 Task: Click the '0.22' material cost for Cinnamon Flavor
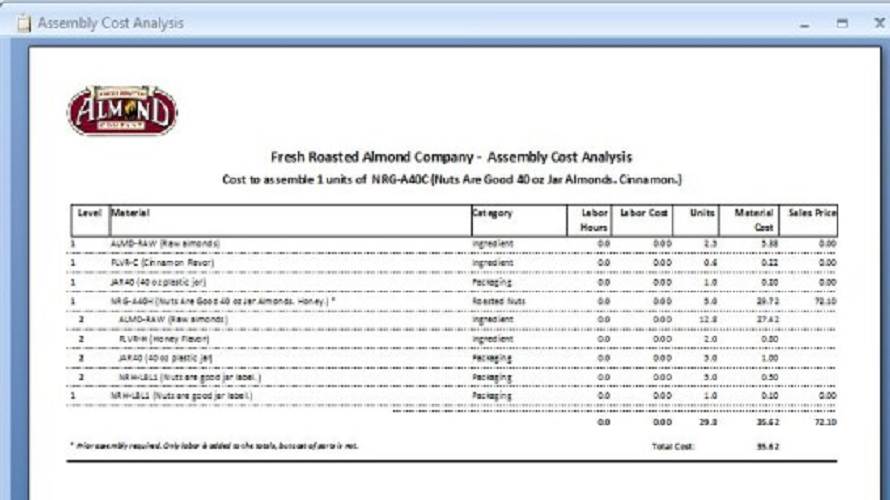point(770,263)
